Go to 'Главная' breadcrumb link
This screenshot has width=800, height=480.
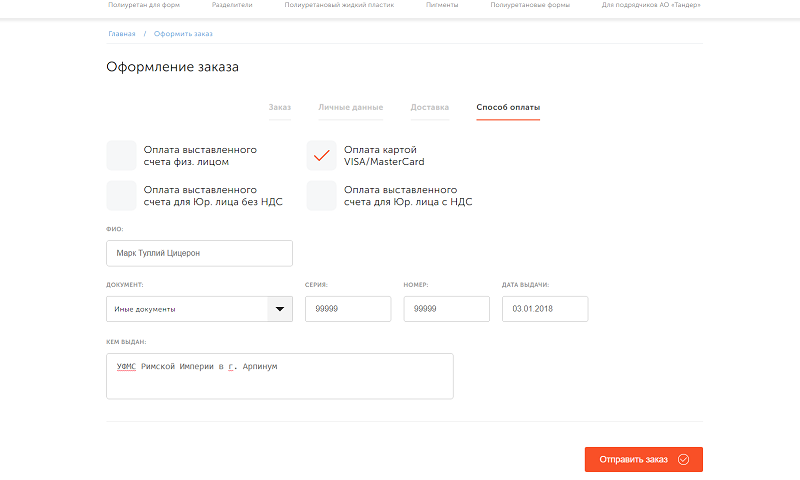pos(122,34)
